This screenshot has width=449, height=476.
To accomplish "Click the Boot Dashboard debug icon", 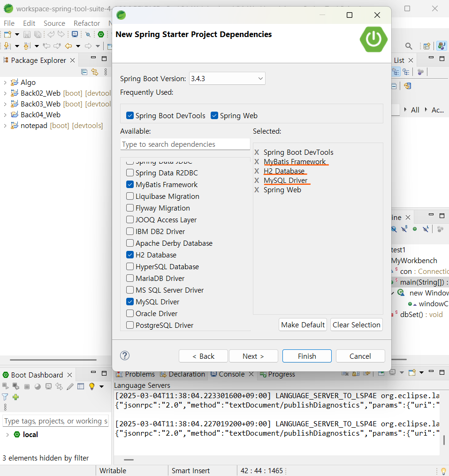I will tap(16, 386).
